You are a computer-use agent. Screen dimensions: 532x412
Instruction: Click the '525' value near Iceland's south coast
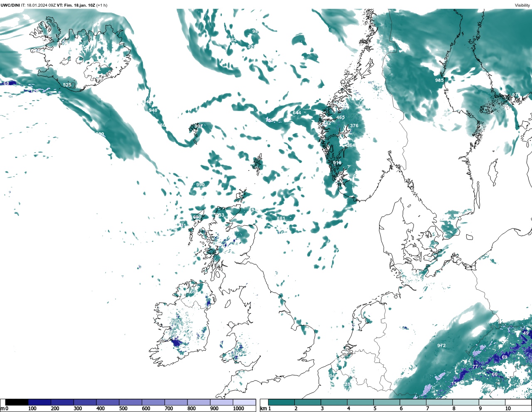(x=67, y=85)
